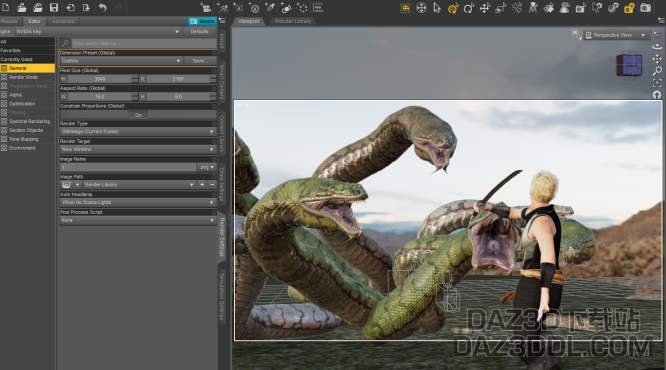Open the Smart Content side tab
Screen dimensions: 666x370
point(222,82)
